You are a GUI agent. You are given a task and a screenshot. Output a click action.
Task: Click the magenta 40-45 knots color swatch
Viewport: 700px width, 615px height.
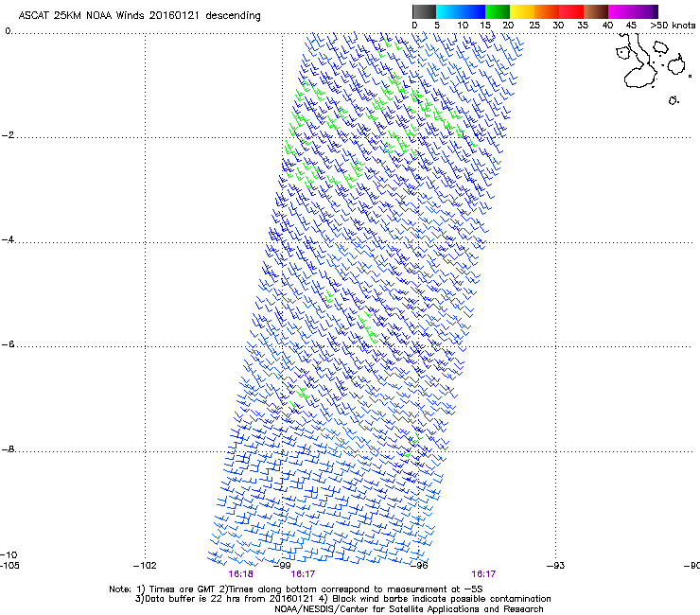point(621,11)
